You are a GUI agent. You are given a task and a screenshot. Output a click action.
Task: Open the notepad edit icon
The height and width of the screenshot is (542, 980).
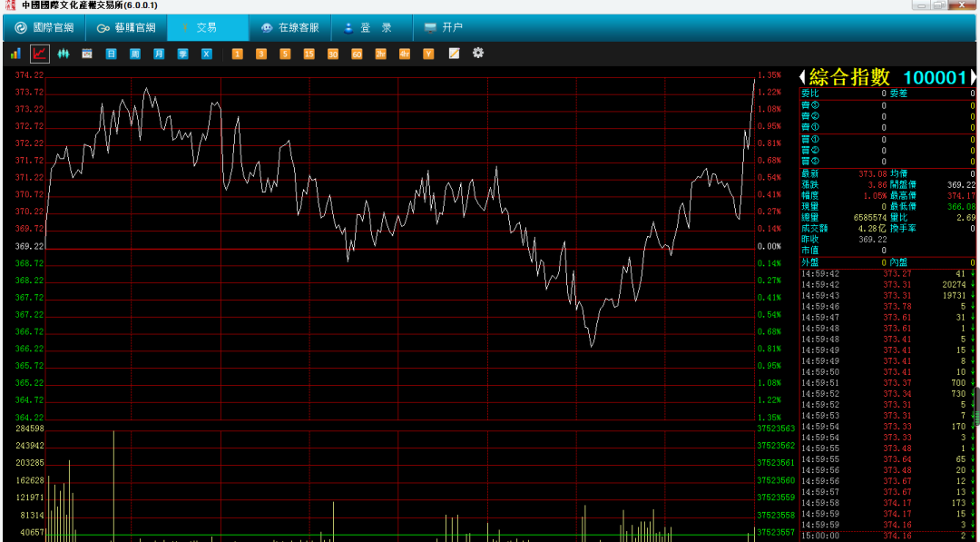click(x=455, y=54)
